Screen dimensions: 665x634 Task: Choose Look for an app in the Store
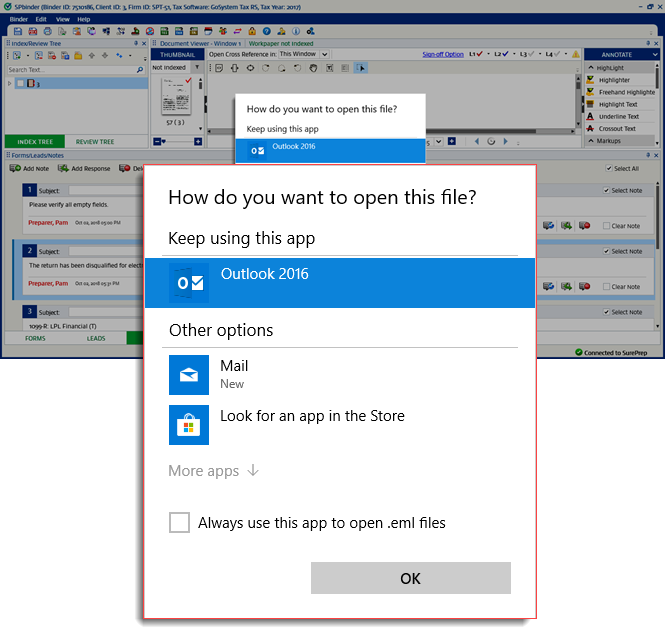[x=340, y=425]
